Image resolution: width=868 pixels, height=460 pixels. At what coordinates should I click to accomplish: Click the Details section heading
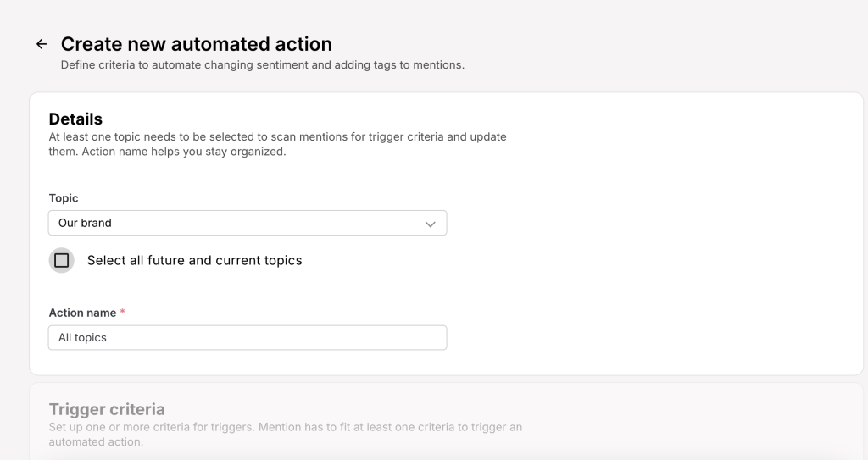(75, 119)
